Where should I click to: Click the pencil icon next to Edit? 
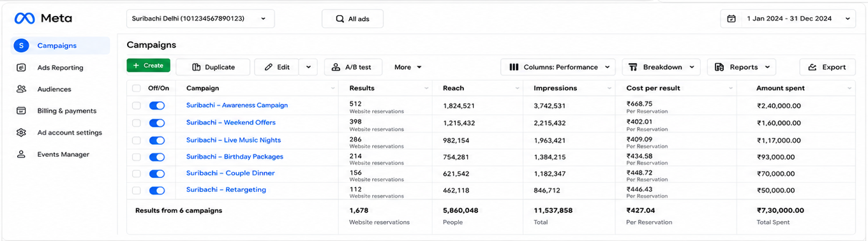[269, 67]
